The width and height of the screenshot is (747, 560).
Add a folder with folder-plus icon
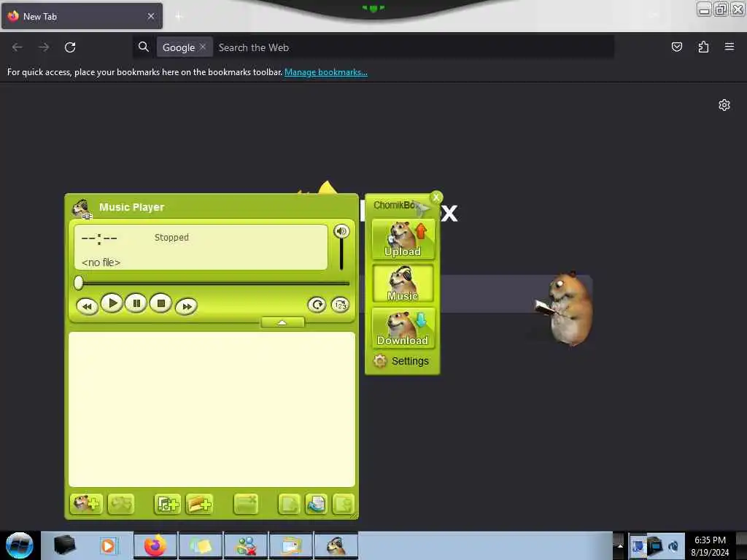199,504
